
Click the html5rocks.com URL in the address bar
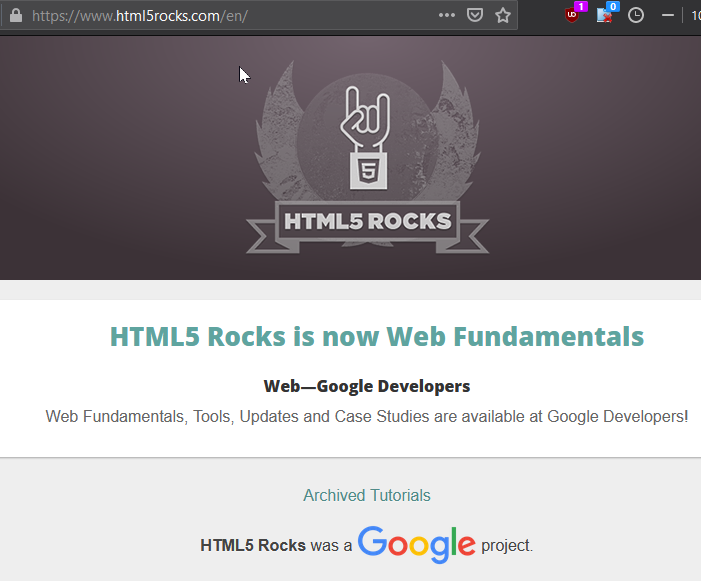(139, 16)
